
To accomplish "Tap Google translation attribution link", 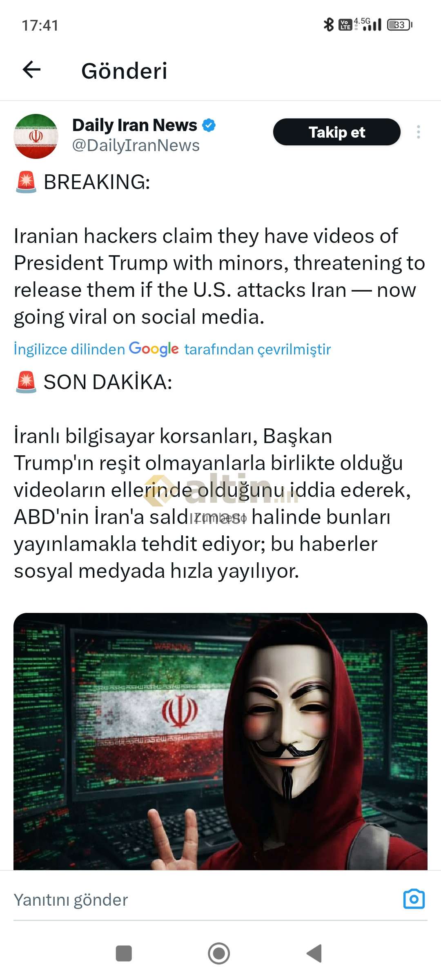I will pyautogui.click(x=172, y=349).
